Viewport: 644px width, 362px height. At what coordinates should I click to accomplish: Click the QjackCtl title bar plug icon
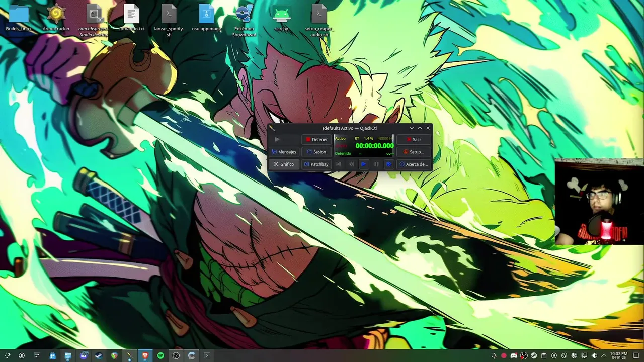272,128
